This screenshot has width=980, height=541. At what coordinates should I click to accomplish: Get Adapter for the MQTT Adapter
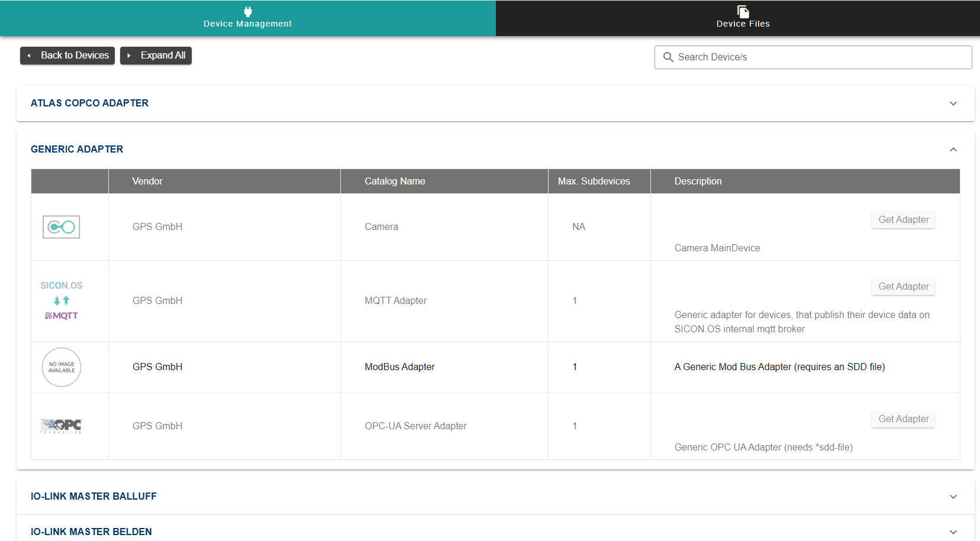[x=903, y=287]
